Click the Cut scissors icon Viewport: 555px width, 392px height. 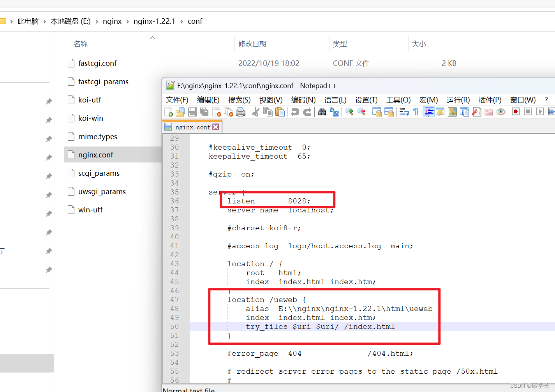tap(256, 112)
